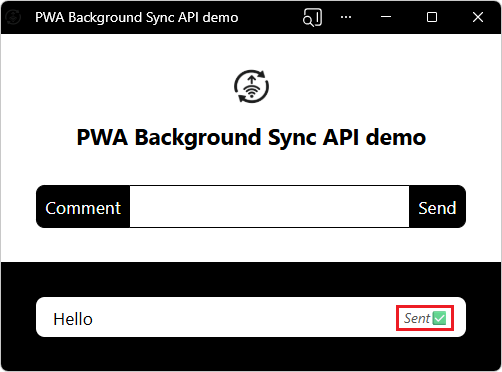Click the Comment label
502x372 pixels.
83,208
